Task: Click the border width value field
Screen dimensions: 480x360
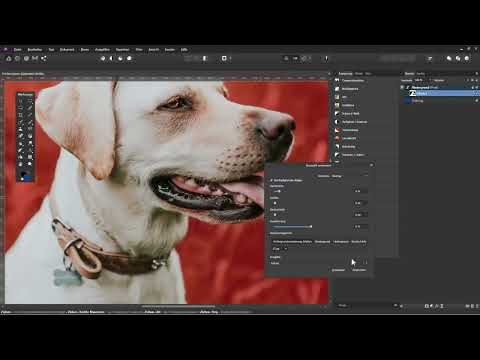Action: pos(361,191)
